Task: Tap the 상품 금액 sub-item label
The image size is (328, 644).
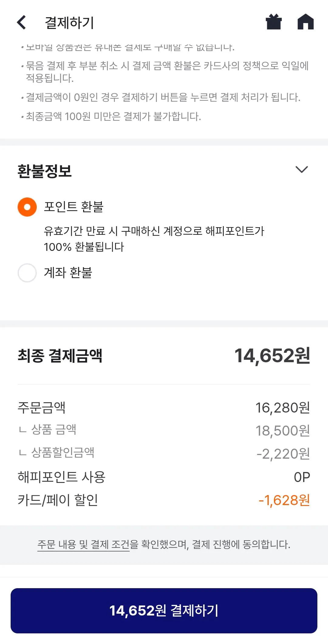Action: (x=54, y=430)
